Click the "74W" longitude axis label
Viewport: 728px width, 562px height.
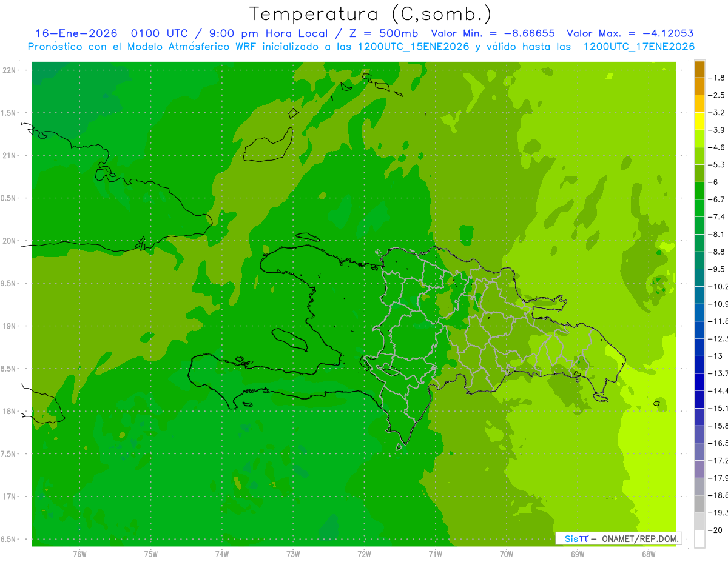[221, 554]
